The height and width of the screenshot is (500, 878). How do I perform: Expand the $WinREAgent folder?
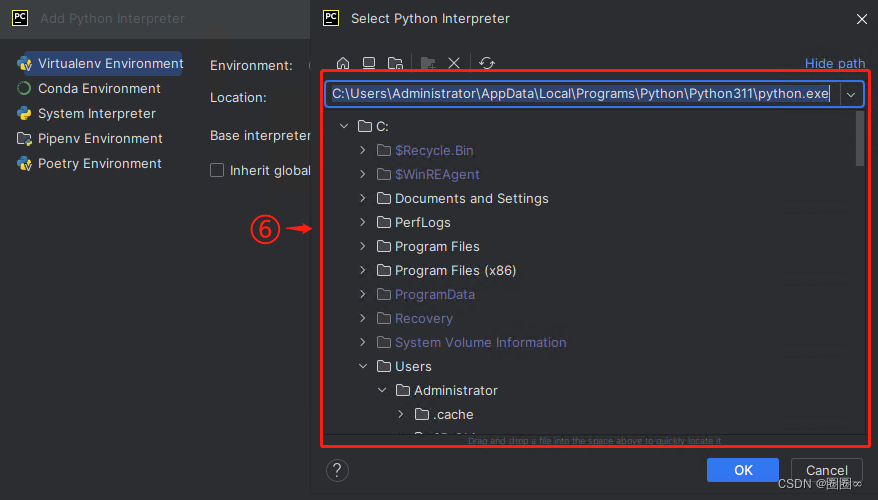pos(363,174)
